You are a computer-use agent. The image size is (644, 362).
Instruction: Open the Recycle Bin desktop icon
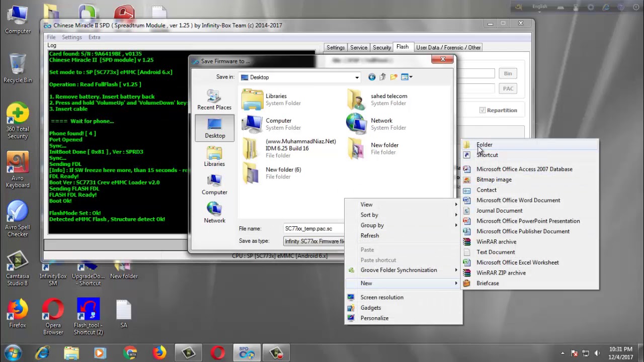point(18,68)
